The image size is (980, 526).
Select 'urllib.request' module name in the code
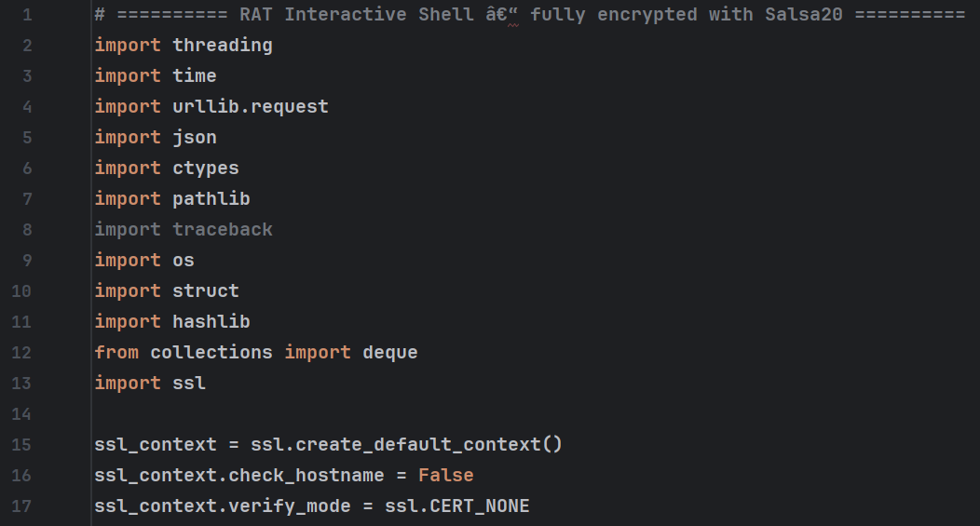[x=250, y=107]
